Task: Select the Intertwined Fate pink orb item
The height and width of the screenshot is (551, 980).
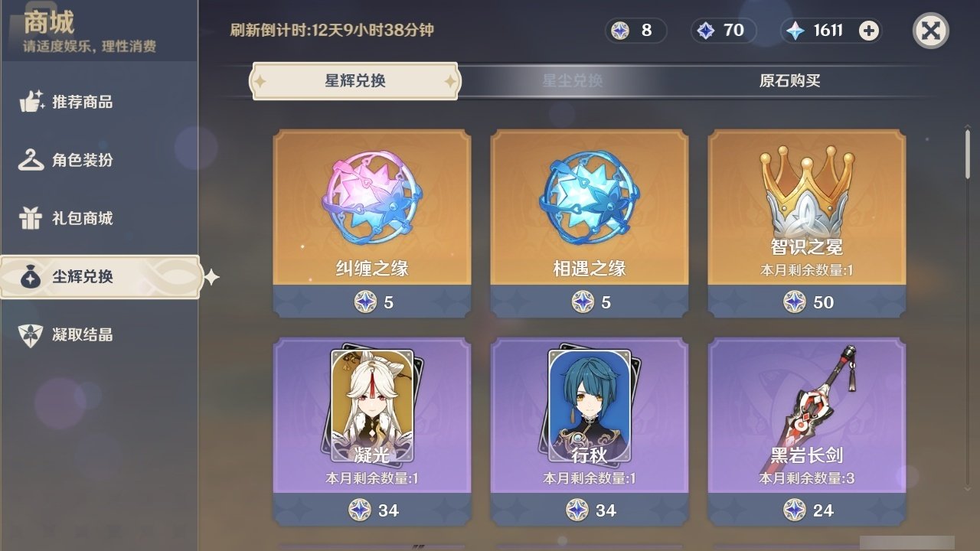Action: tap(372, 223)
